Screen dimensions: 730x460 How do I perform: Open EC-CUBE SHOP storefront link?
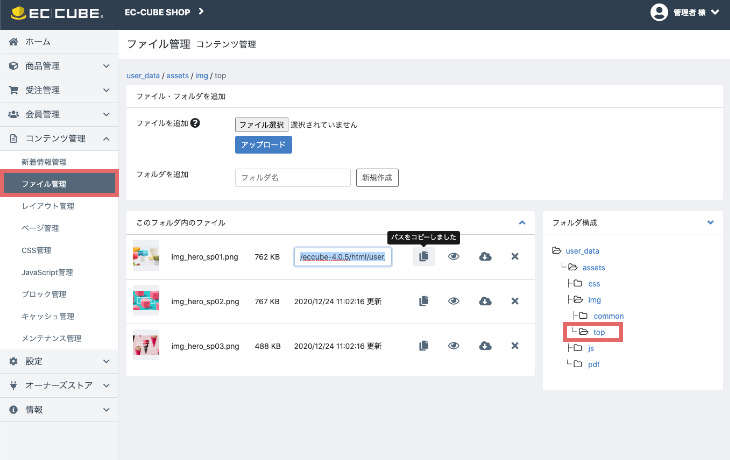click(x=164, y=12)
